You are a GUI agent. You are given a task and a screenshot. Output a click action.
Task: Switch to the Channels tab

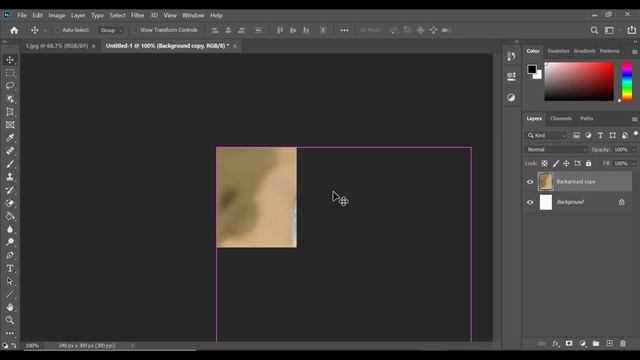coord(561,119)
